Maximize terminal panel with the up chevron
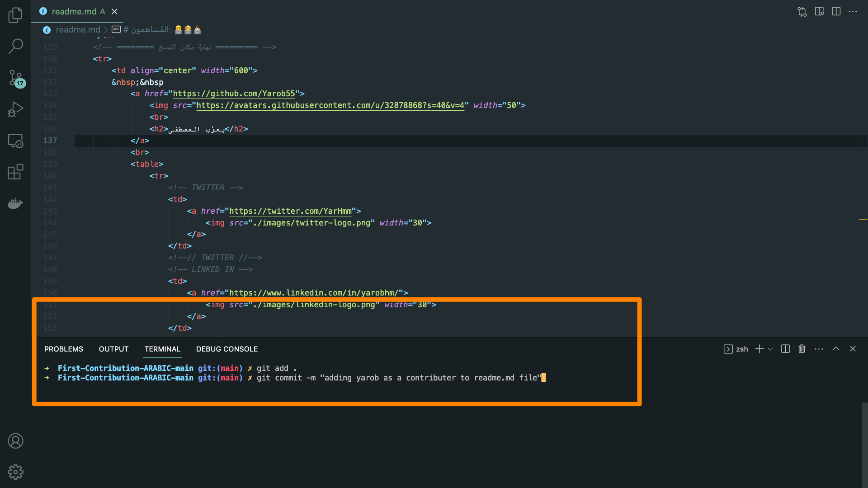 [x=836, y=349]
